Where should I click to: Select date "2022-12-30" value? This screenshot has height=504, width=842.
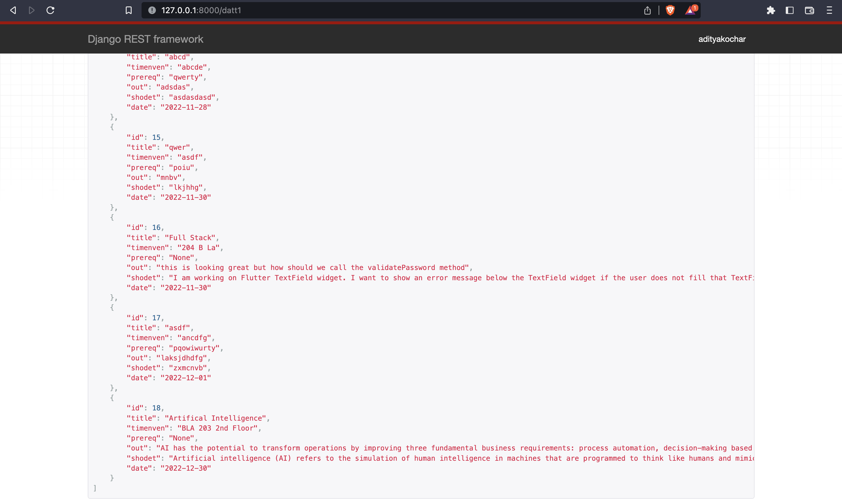(186, 468)
